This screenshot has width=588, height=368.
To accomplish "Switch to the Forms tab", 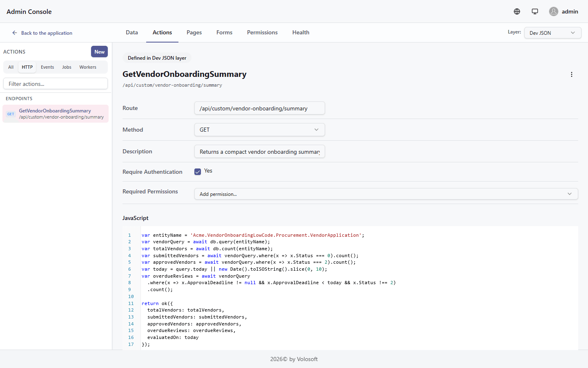I will point(224,32).
